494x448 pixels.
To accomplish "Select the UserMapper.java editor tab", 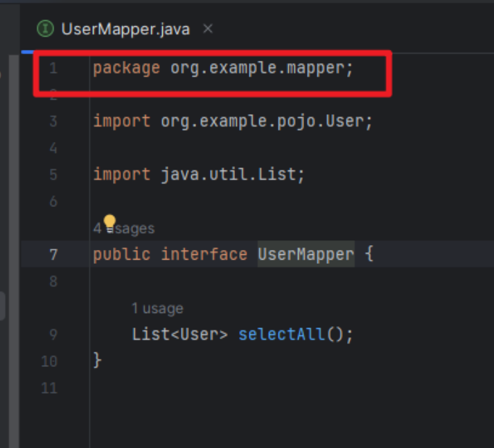I will click(125, 29).
